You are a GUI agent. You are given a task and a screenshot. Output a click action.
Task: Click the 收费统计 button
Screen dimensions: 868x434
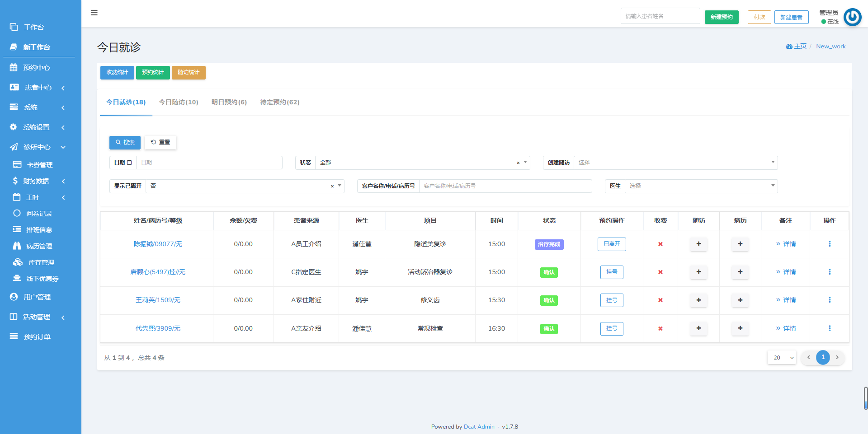click(x=117, y=72)
